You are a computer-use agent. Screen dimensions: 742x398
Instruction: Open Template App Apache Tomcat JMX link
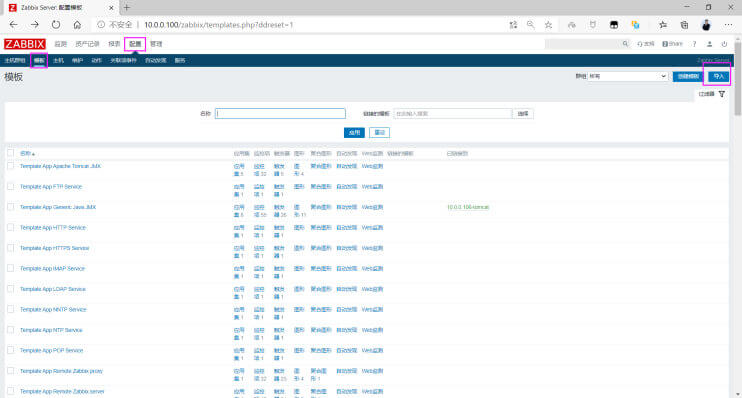coord(60,166)
